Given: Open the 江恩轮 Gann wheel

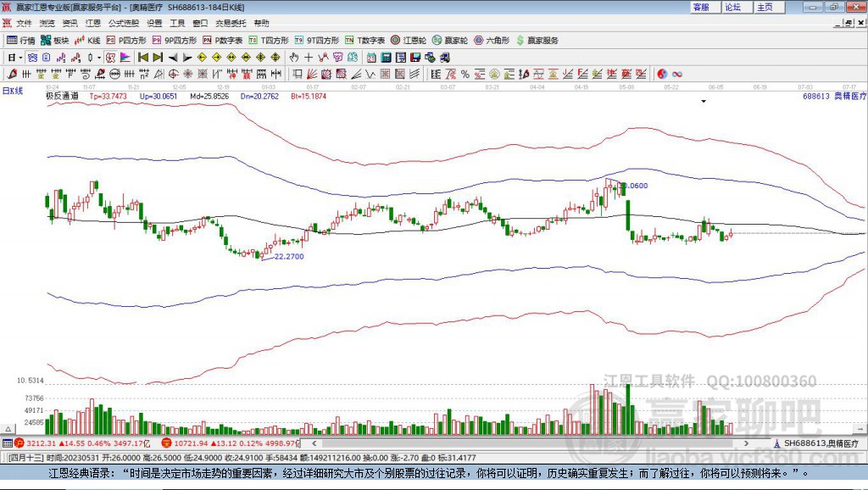Looking at the screenshot, I should tap(409, 41).
